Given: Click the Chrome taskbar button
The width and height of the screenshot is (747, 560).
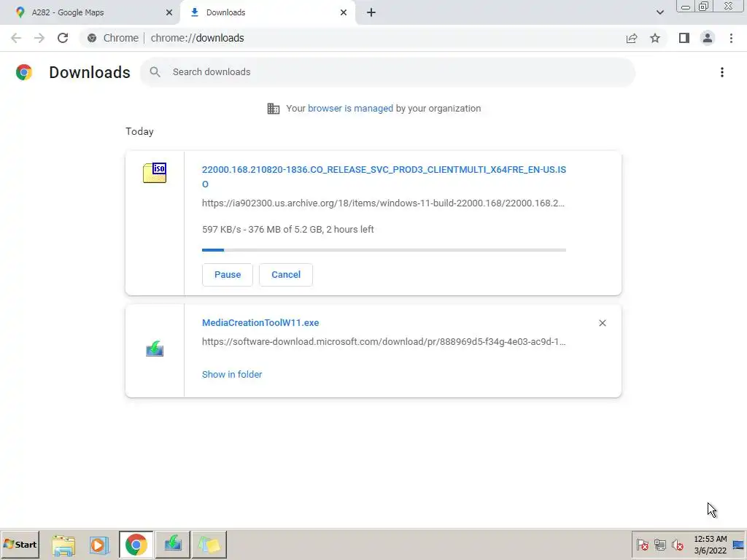Looking at the screenshot, I should tap(136, 544).
